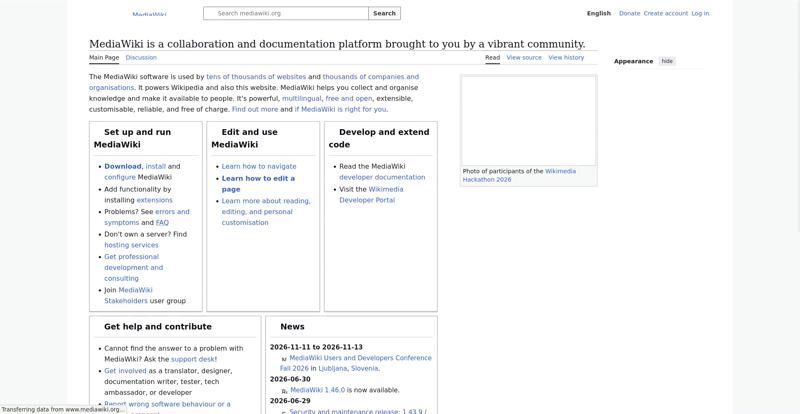Image resolution: width=800 pixels, height=414 pixels.
Task: Open 'thousands of companies and' link
Action: click(x=370, y=77)
